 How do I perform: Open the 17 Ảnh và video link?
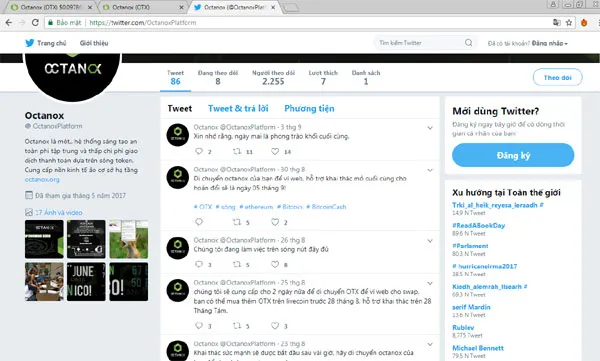(59, 212)
